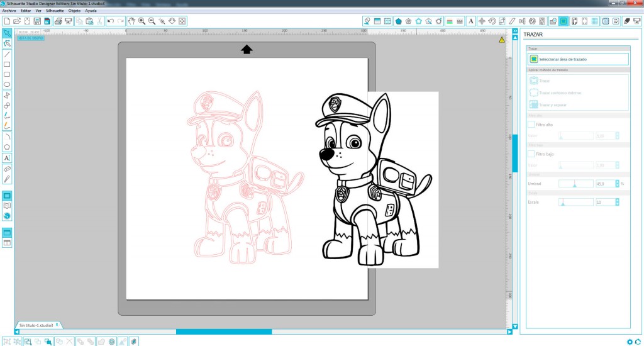Select the Text tool in left toolbar
The width and height of the screenshot is (644, 346).
click(x=7, y=158)
